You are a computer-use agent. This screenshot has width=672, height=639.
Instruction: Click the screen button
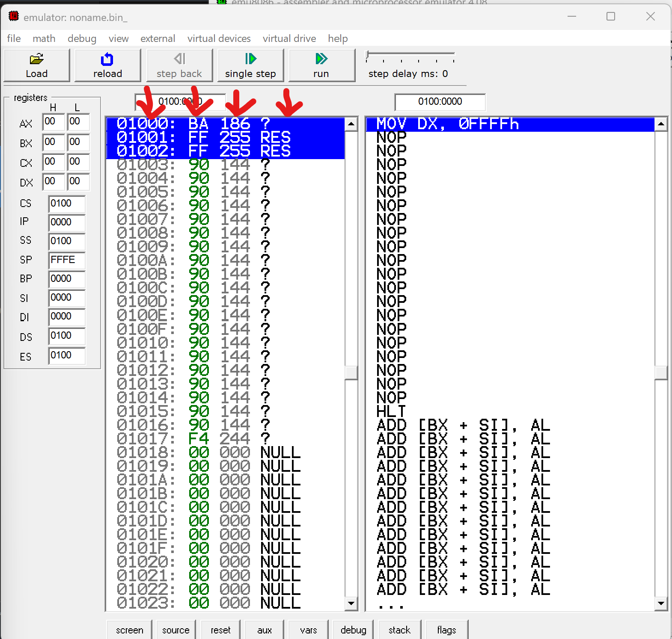130,630
